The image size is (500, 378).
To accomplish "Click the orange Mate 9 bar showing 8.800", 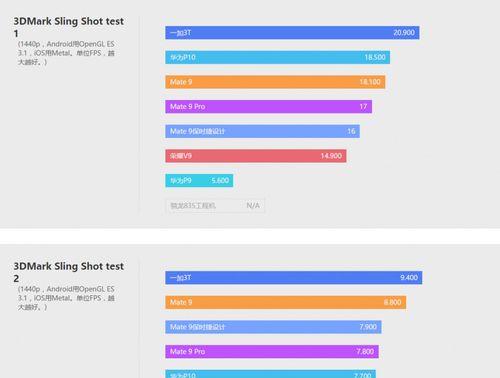I will click(286, 302).
